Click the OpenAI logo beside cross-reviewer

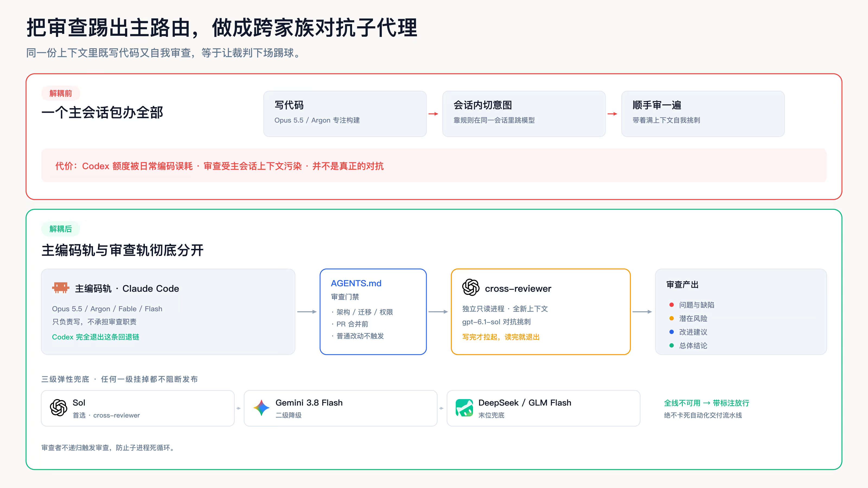pyautogui.click(x=471, y=287)
